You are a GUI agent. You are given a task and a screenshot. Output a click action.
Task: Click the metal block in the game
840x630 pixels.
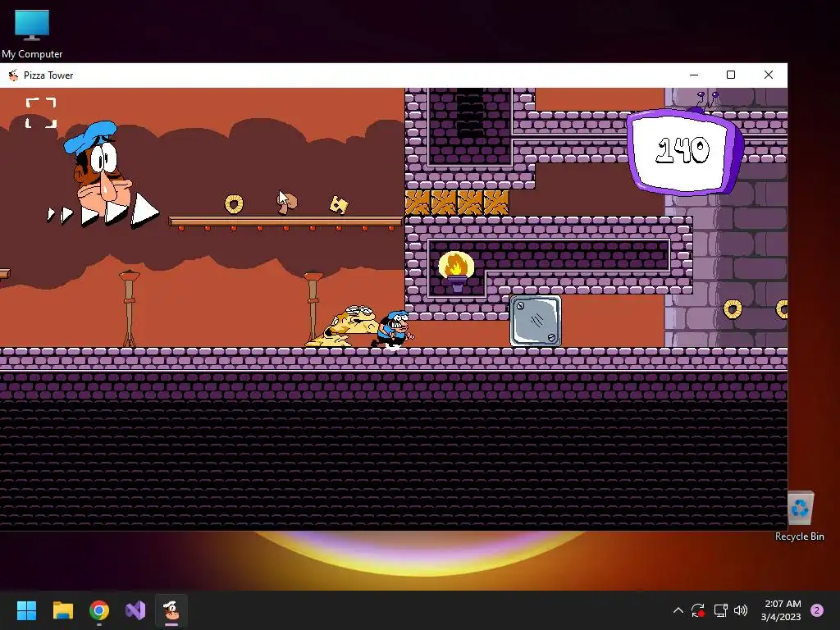tap(535, 321)
